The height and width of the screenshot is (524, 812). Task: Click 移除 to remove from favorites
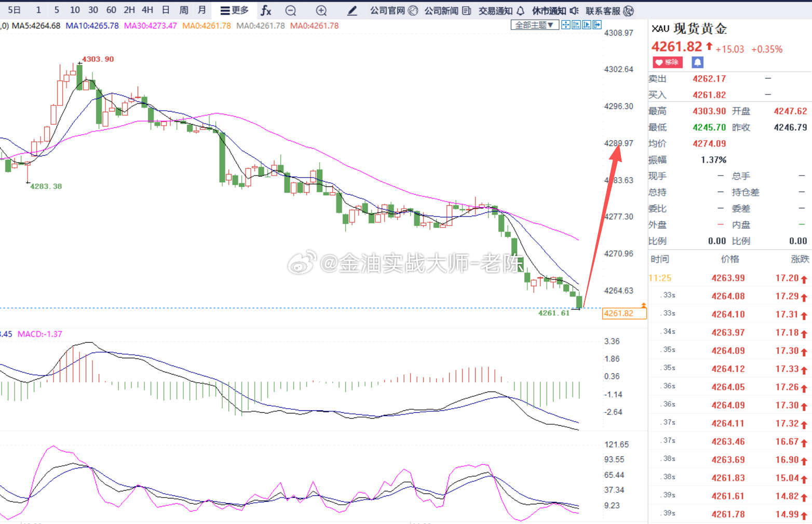pyautogui.click(x=668, y=62)
